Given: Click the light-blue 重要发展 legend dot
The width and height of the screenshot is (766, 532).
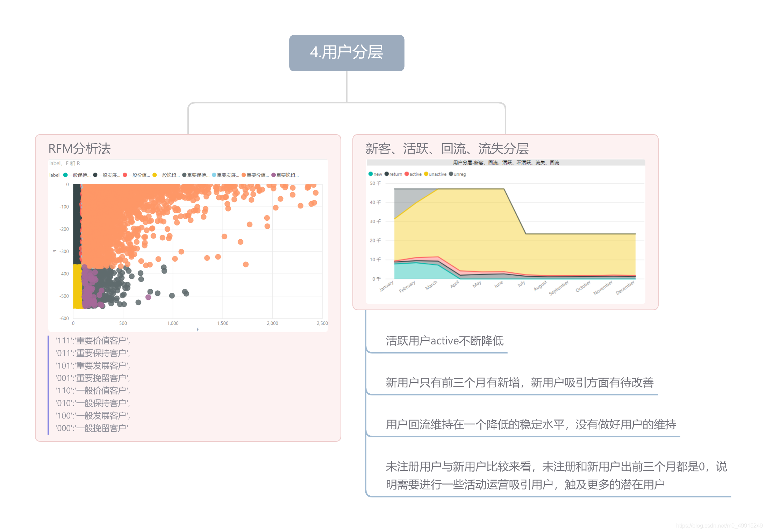Looking at the screenshot, I should (214, 175).
